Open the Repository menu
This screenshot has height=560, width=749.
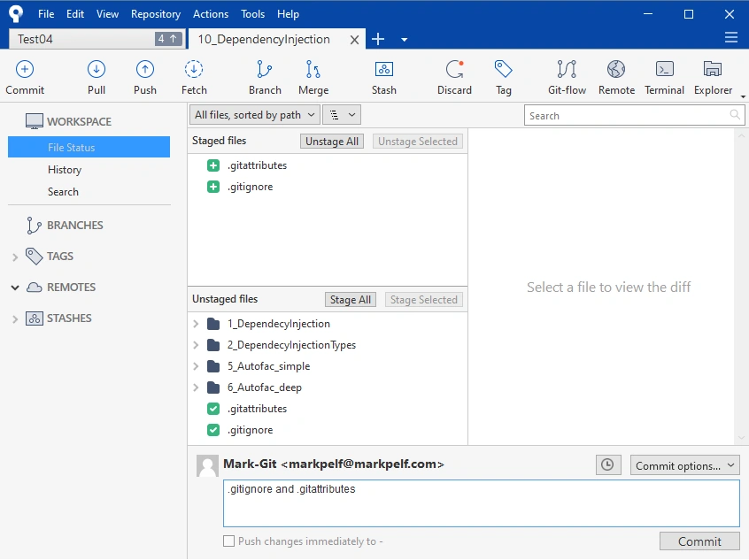156,14
